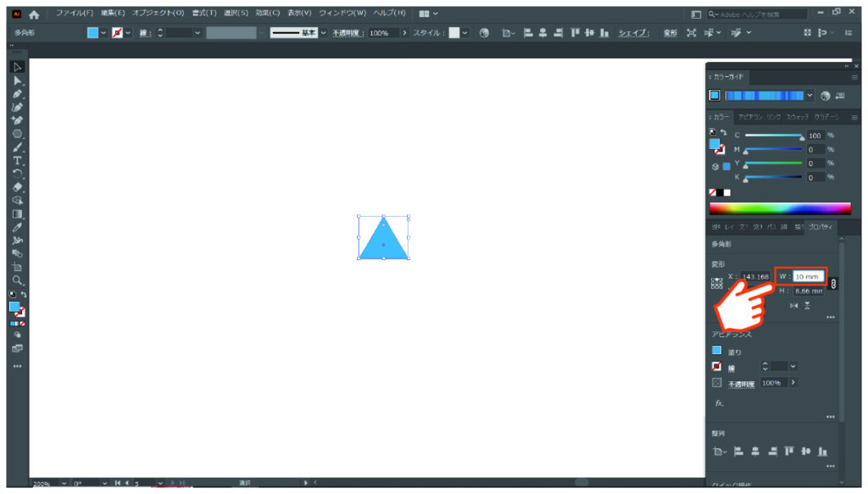Screen dimensions: 868x494
Task: Align right edges in Properties panel
Action: coord(772,452)
